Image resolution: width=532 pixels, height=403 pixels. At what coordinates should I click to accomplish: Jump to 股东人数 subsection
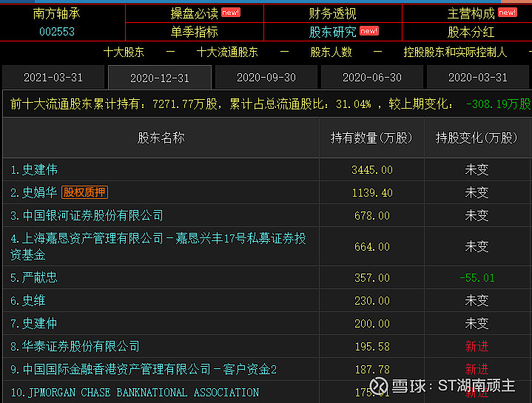tap(331, 52)
